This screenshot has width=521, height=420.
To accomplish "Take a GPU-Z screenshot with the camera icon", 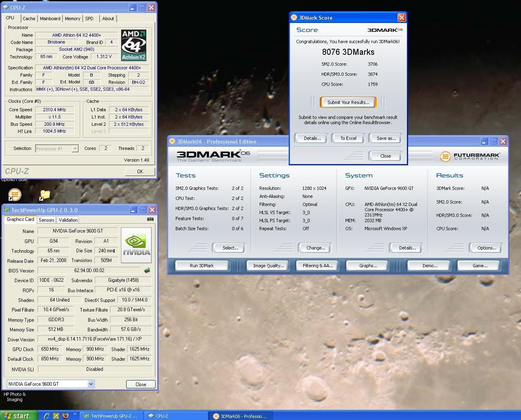I will [150, 219].
